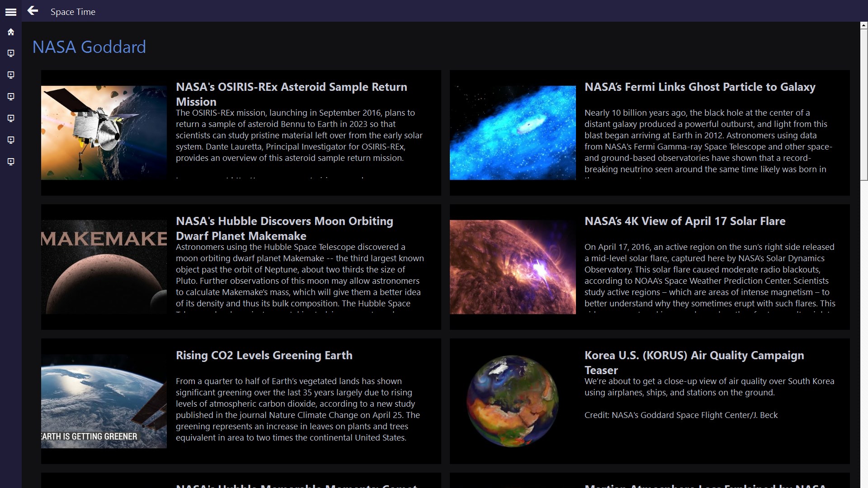Select NASA's Fermi Links Ghost Particle title

pos(699,87)
